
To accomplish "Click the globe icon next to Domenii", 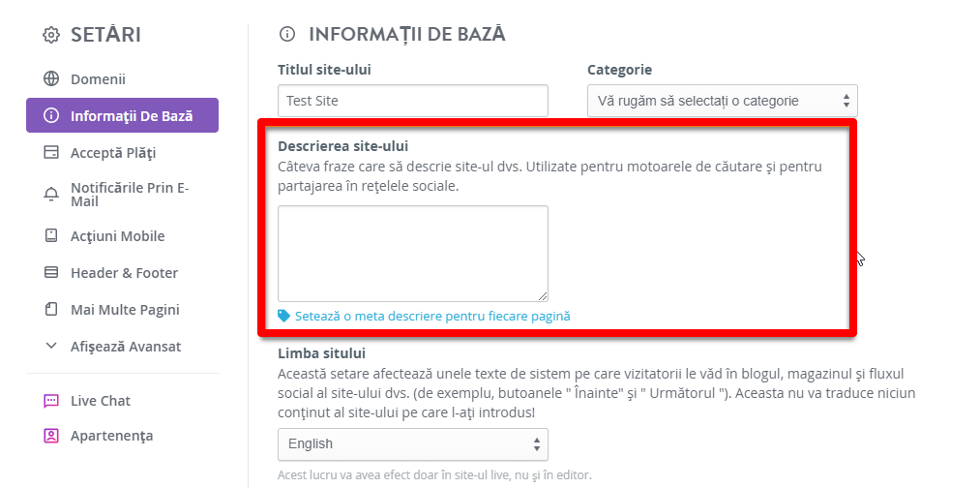I will [x=50, y=78].
